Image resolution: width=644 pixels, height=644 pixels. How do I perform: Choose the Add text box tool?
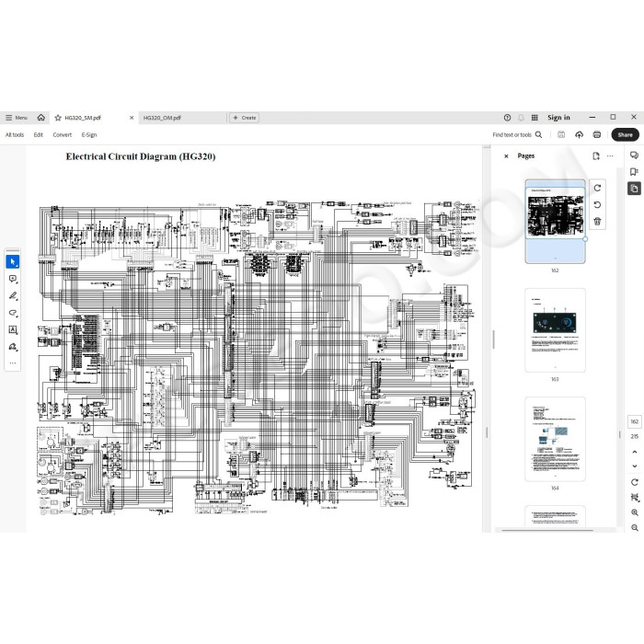(13, 329)
